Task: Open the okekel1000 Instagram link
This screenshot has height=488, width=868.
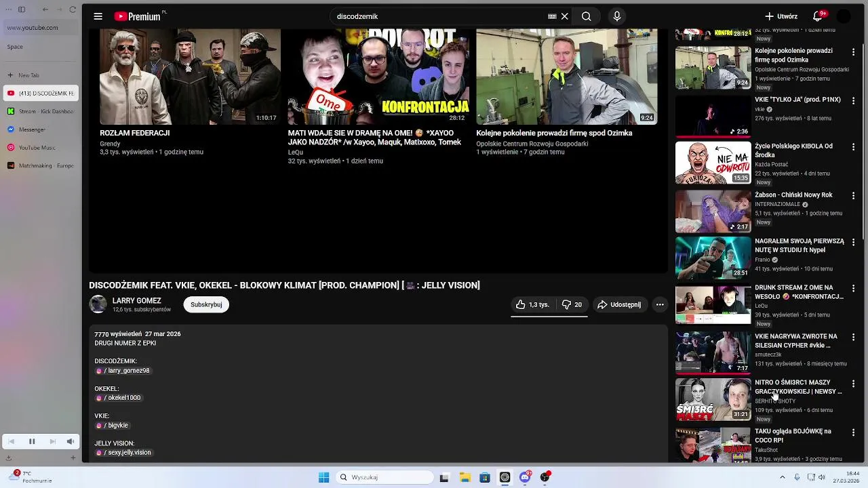Action: click(118, 398)
